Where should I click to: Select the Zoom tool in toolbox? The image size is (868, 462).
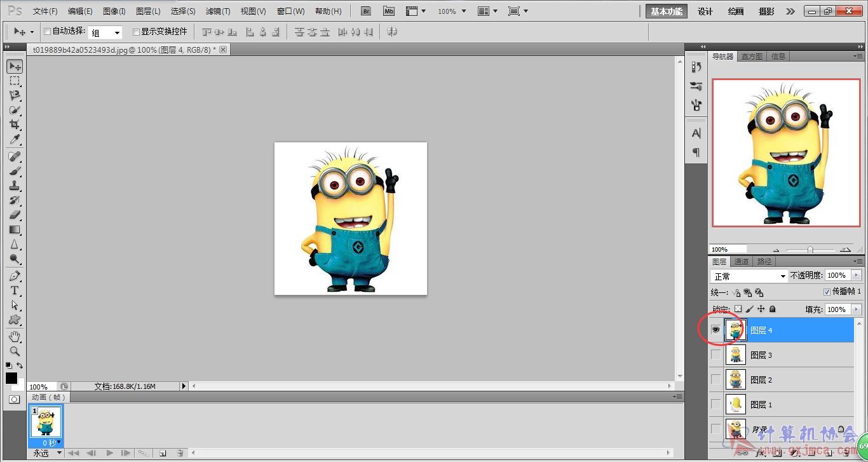[x=15, y=351]
